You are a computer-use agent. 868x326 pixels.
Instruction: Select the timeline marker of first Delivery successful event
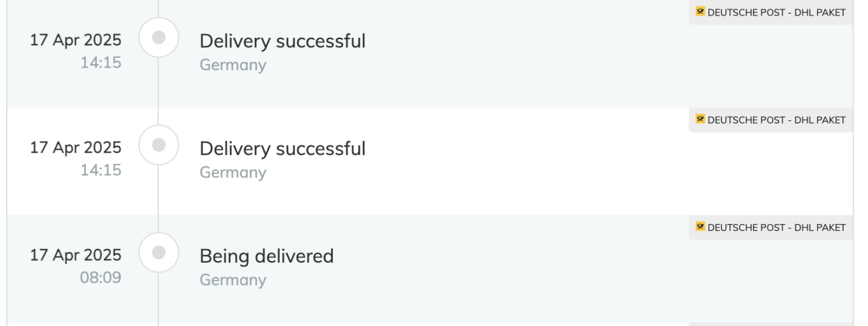pos(159,37)
